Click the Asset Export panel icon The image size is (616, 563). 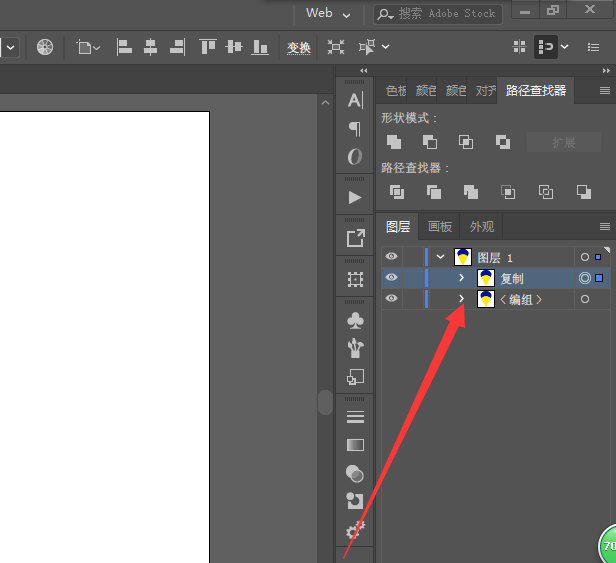pos(355,238)
